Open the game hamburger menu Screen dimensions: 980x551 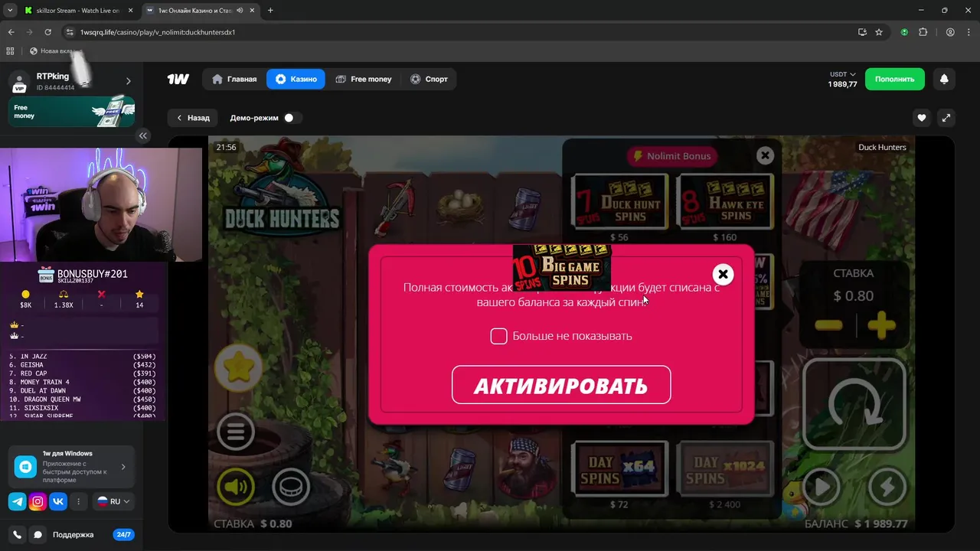click(236, 432)
